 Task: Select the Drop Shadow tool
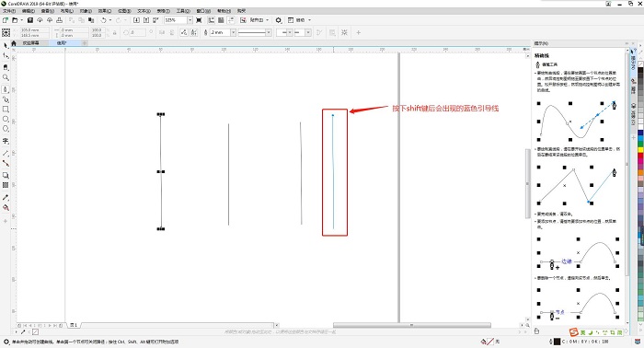click(x=6, y=175)
